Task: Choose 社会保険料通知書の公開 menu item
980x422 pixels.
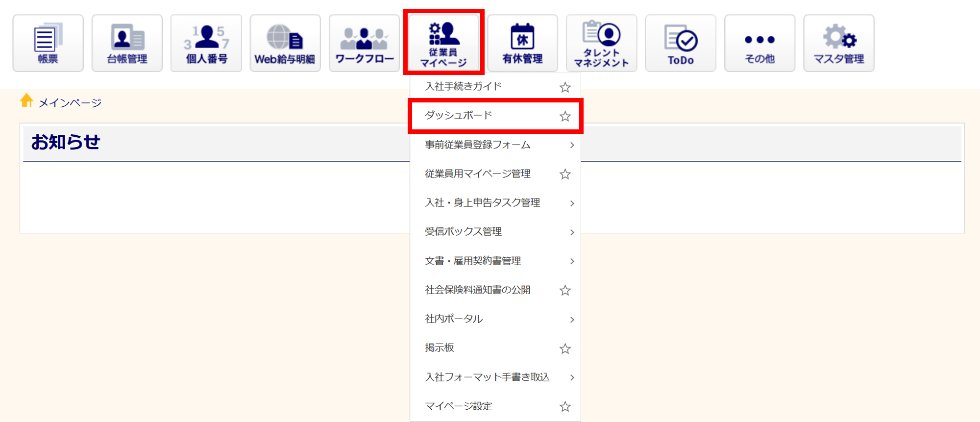Action: 478,290
